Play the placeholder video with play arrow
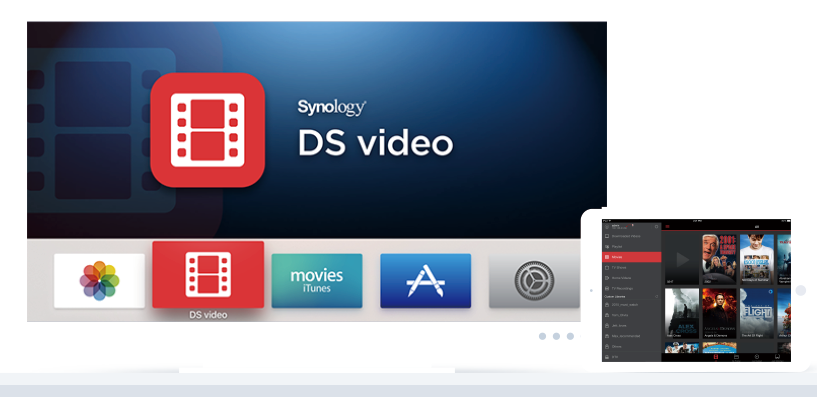This screenshot has width=817, height=397. (682, 259)
